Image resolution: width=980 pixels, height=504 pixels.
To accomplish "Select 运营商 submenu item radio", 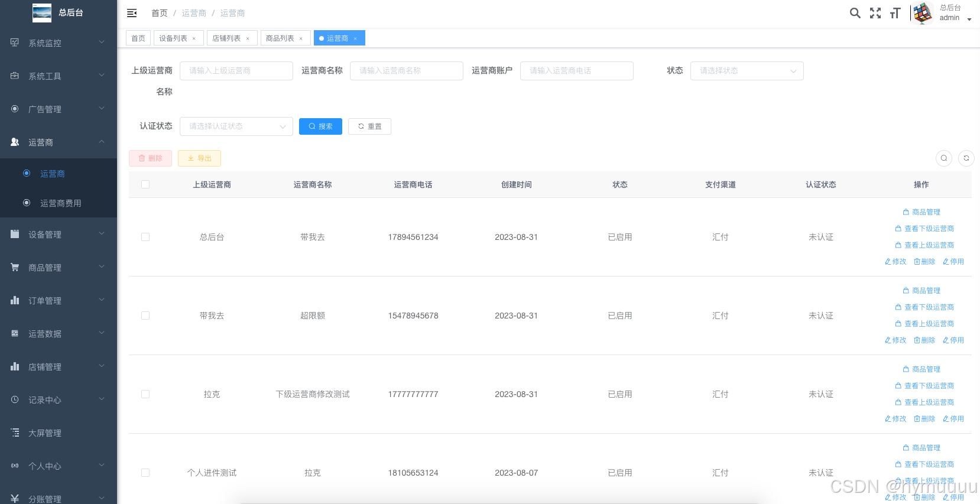I will [x=27, y=173].
